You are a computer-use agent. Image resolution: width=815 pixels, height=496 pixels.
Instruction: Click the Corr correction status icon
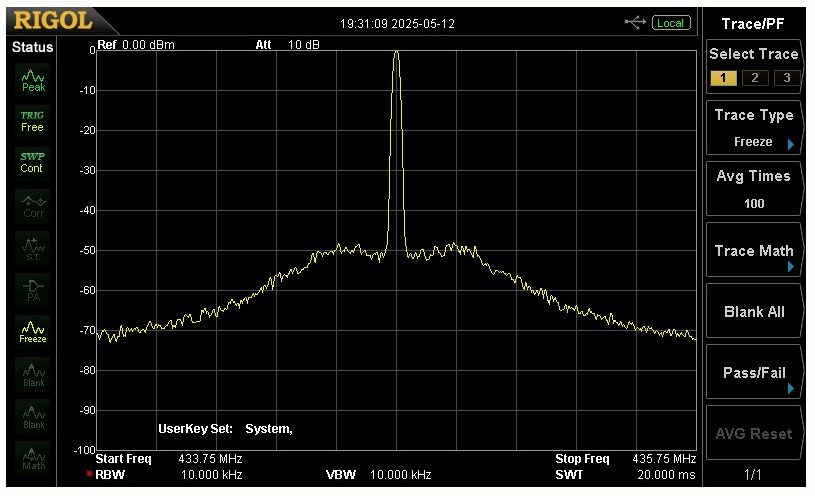pos(33,205)
